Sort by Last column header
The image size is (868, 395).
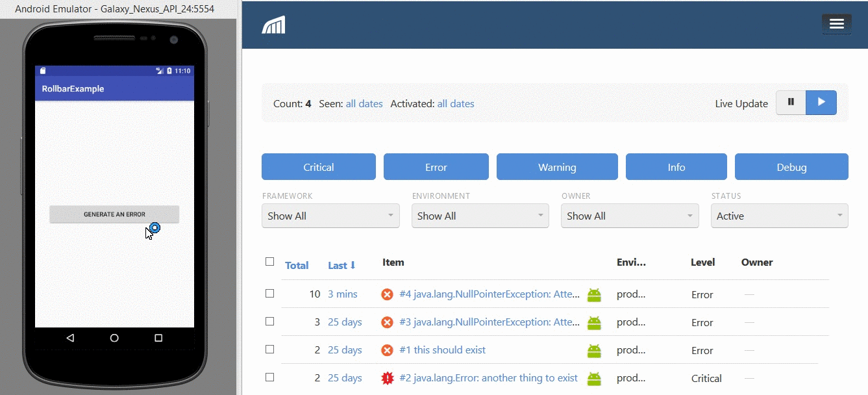[x=342, y=265]
